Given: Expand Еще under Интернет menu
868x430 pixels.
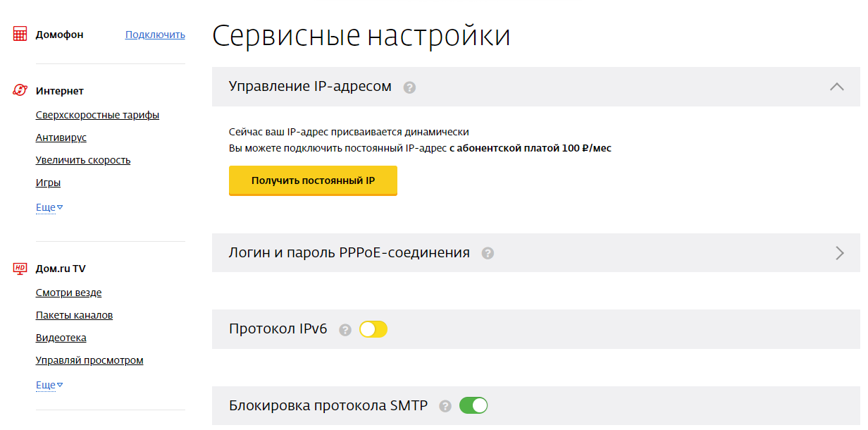Looking at the screenshot, I should tap(49, 207).
